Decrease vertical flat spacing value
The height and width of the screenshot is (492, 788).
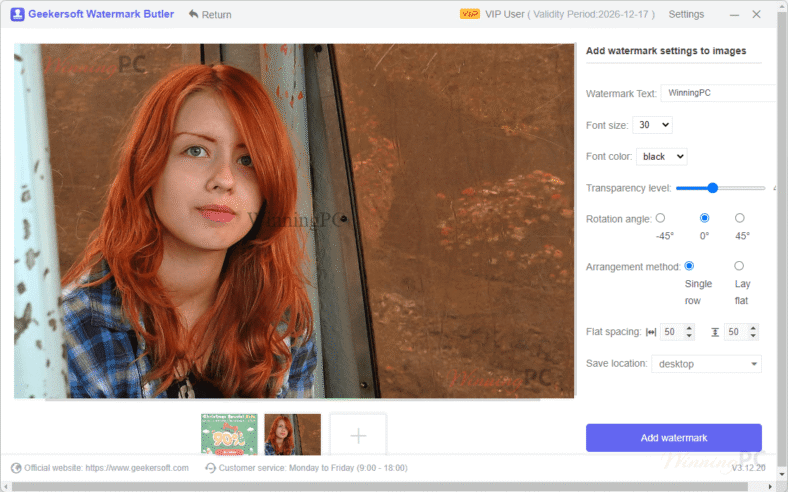pos(753,336)
